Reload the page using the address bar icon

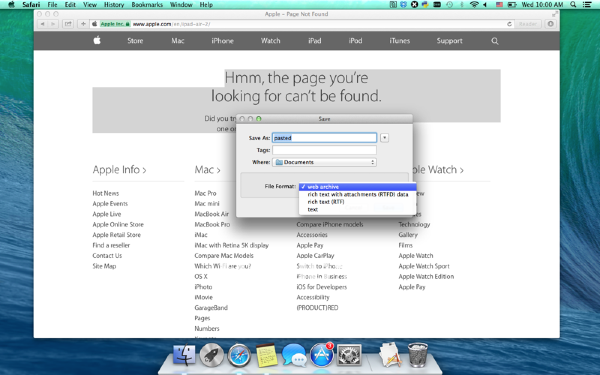pos(509,24)
